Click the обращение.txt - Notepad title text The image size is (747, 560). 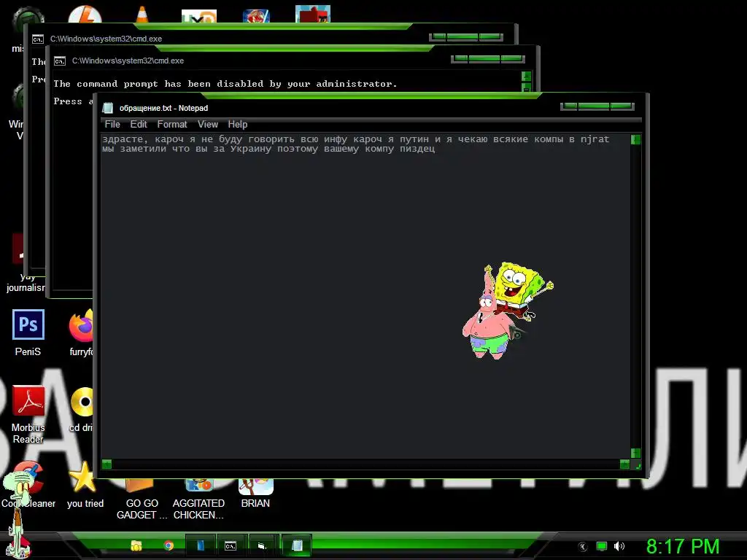click(163, 108)
